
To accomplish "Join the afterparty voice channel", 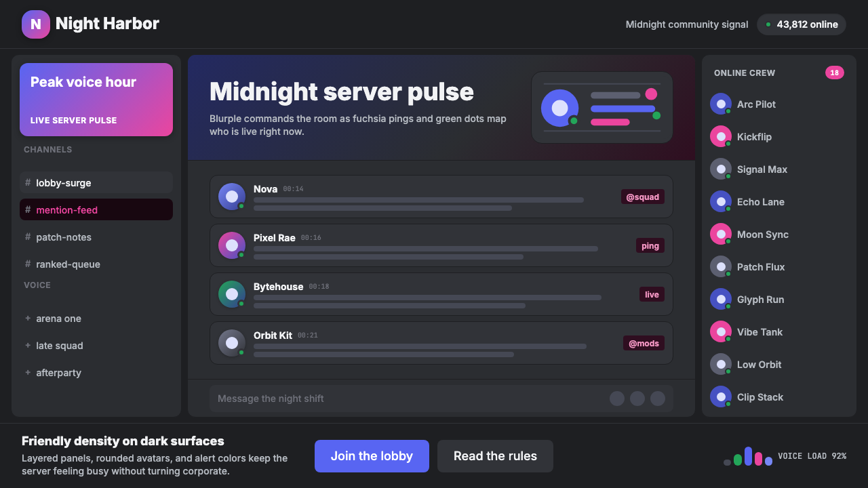I will [96, 372].
